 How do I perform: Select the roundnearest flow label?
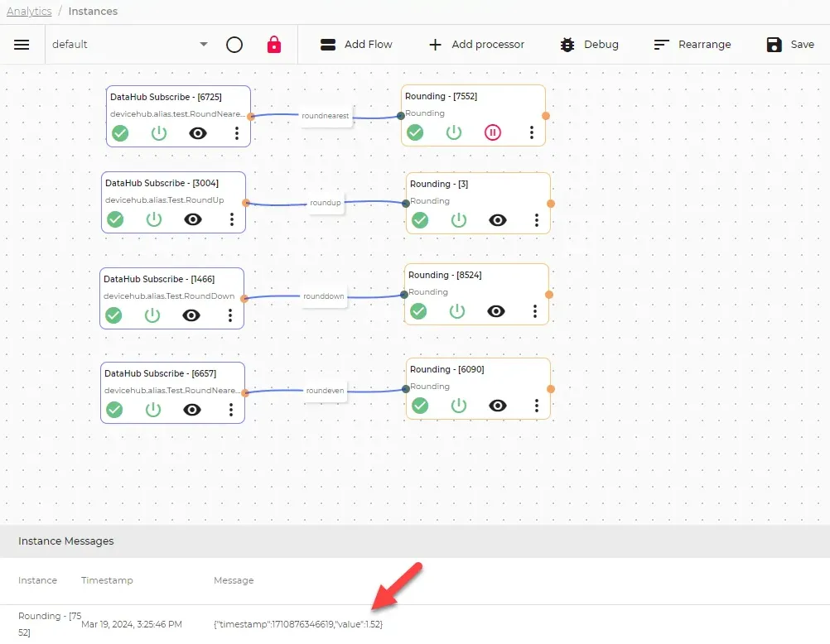click(x=326, y=116)
